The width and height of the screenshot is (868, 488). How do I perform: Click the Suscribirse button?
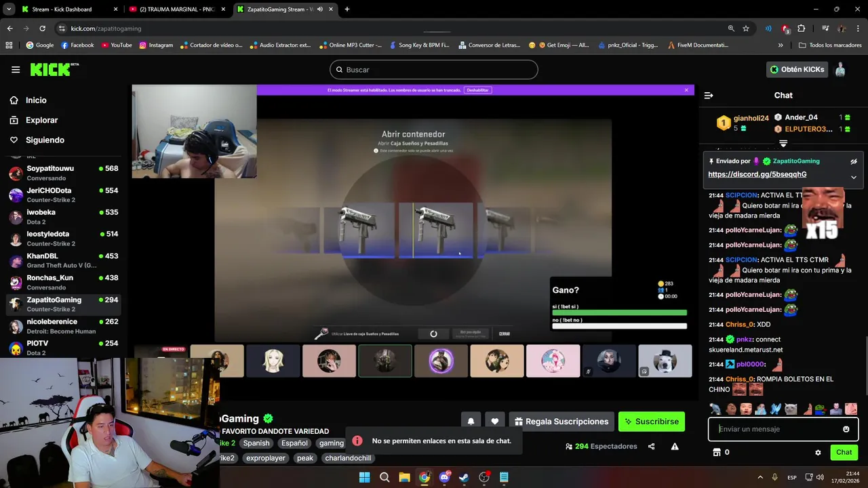[652, 422]
